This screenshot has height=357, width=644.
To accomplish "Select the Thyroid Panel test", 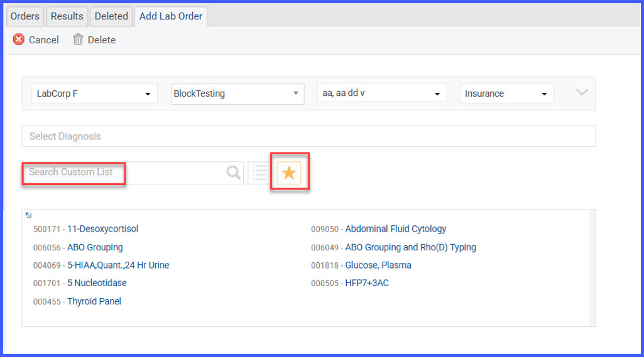I will coord(94,302).
